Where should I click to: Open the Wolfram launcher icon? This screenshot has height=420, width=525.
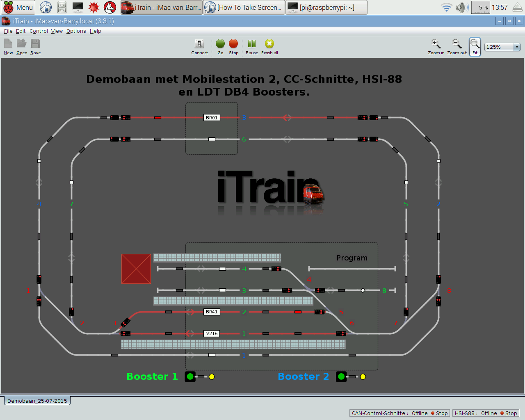(x=110, y=7)
